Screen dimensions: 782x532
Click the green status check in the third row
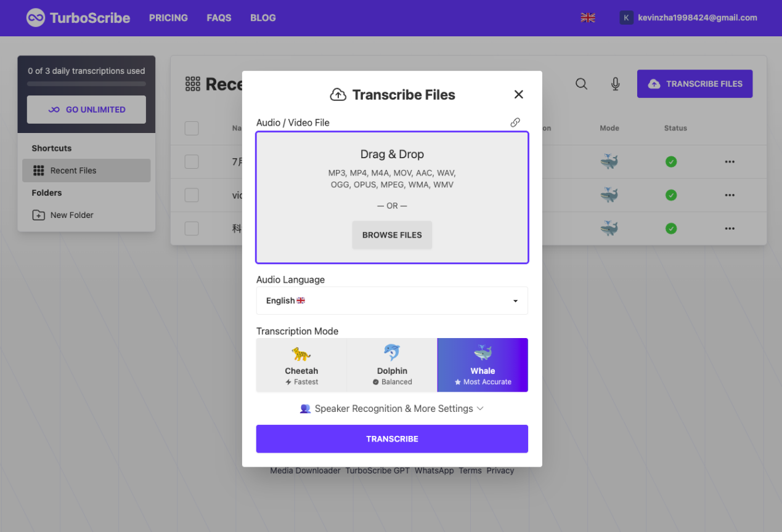click(x=671, y=228)
